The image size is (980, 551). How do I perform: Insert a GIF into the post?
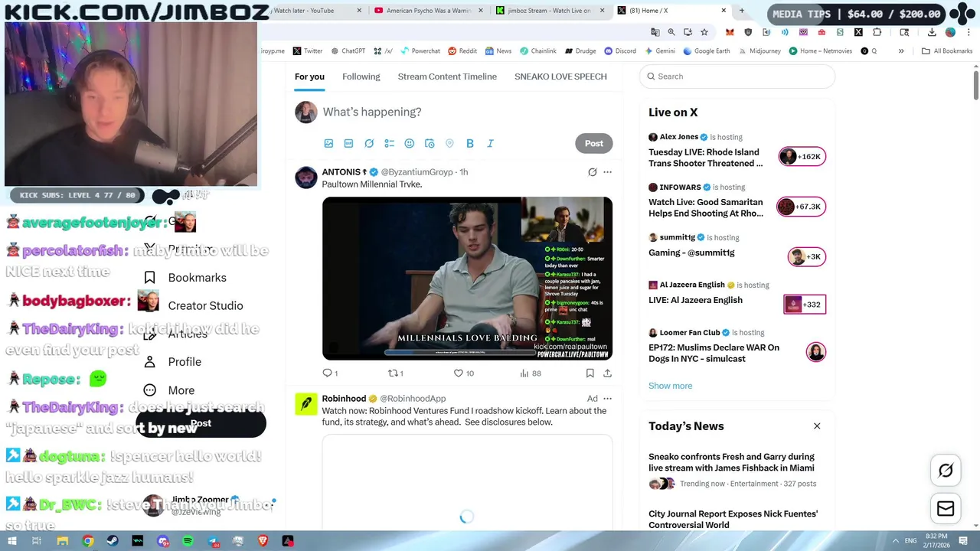348,143
